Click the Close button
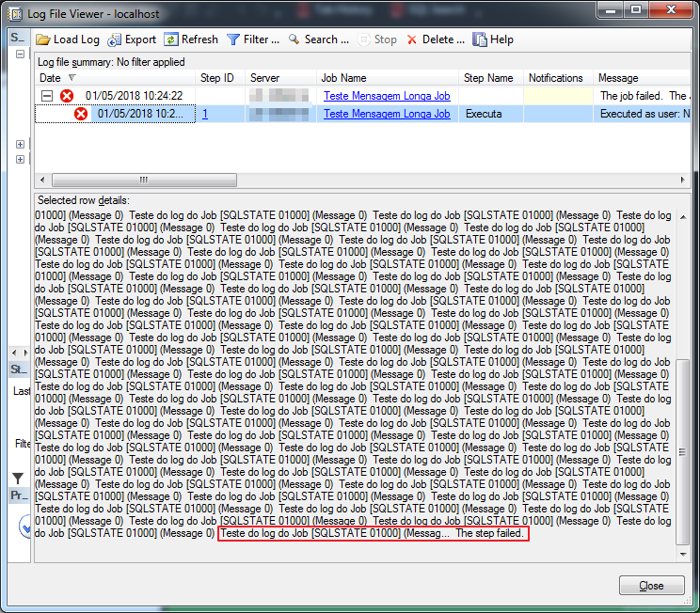The width and height of the screenshot is (700, 613). click(x=651, y=586)
